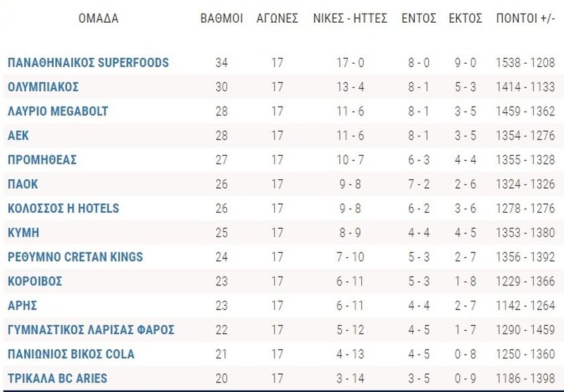
Task: Select the ΕΚΤΟΣ column header
Action: click(x=465, y=18)
